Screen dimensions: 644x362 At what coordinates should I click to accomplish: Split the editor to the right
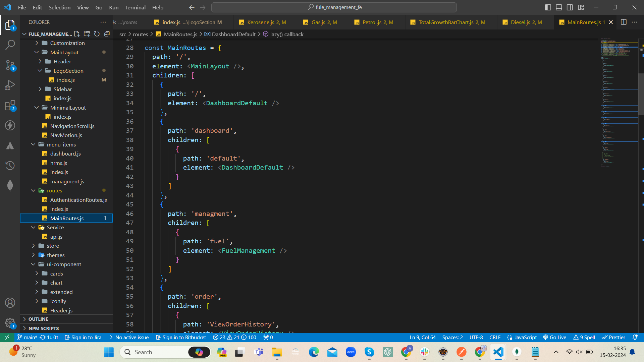pyautogui.click(x=624, y=22)
